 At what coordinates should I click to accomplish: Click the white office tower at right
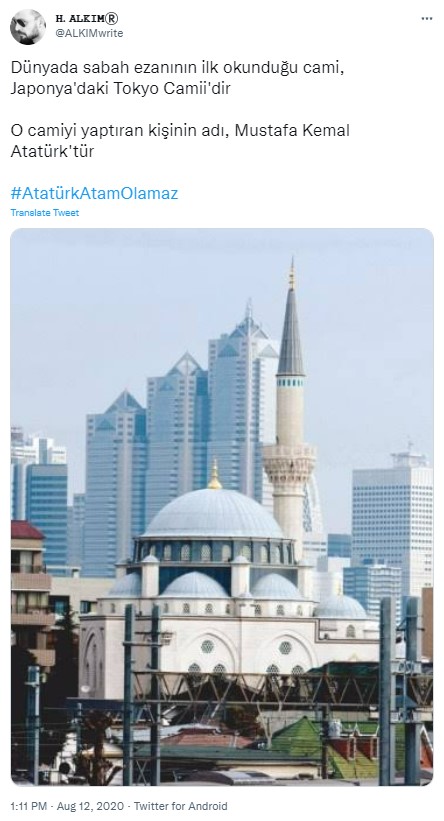pyautogui.click(x=392, y=524)
